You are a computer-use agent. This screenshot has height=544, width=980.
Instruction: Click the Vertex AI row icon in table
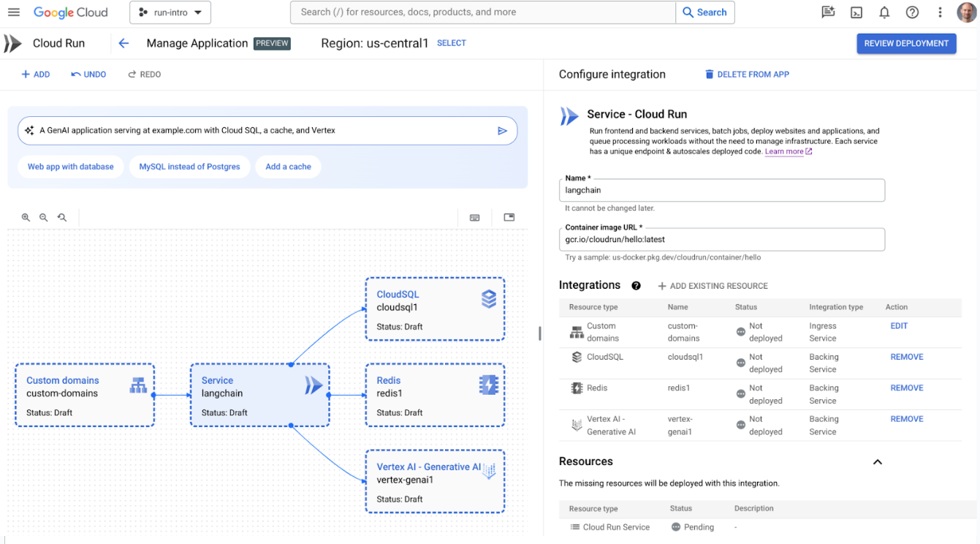coord(577,424)
